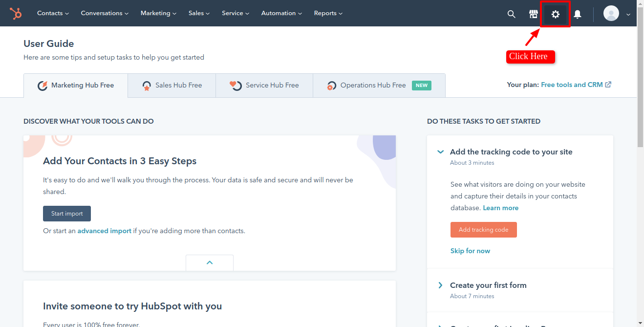The image size is (644, 327).
Task: Open the Marketing menu
Action: [x=158, y=13]
